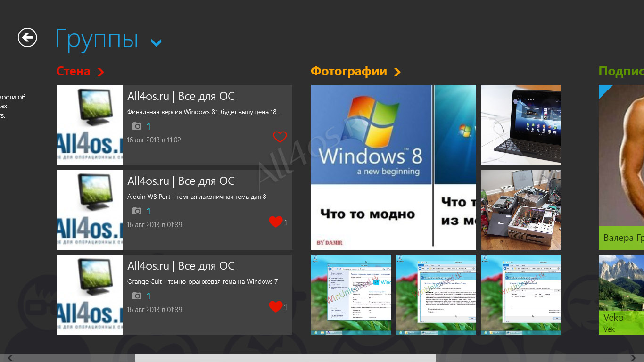
Task: Open the Фотографии section
Action: pyautogui.click(x=349, y=71)
